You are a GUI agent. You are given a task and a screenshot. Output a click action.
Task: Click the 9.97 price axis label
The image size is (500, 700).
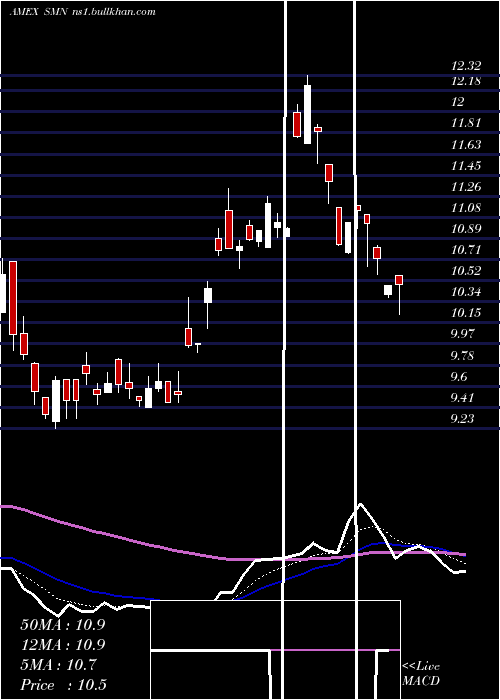click(462, 333)
